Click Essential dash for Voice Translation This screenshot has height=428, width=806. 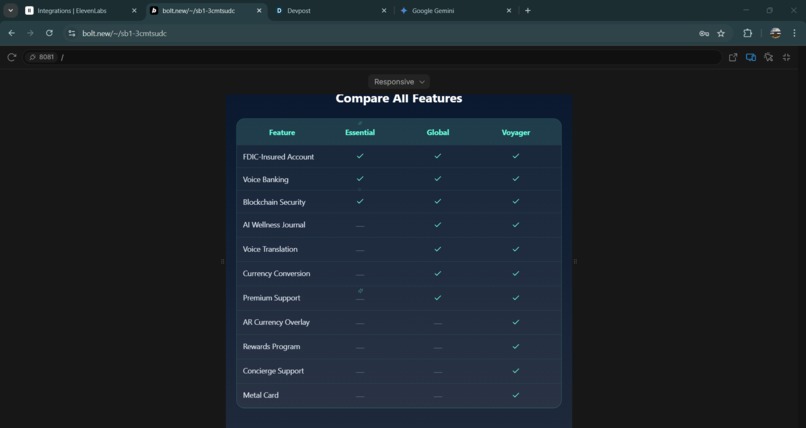point(360,250)
